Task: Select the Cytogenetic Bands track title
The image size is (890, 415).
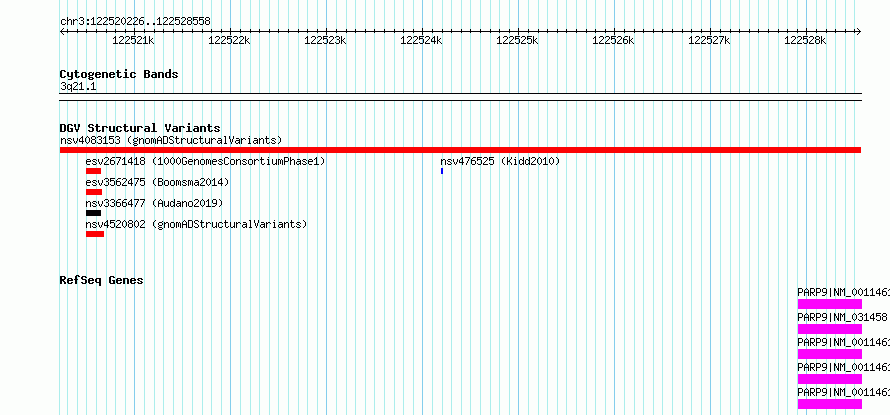Action: (x=119, y=74)
